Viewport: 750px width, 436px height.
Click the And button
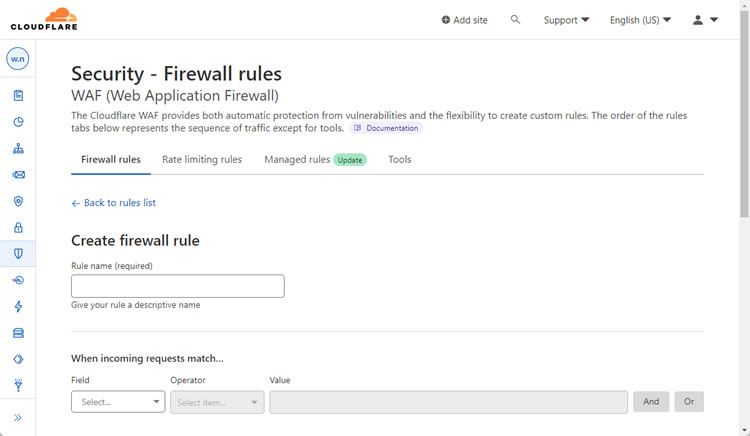point(651,402)
